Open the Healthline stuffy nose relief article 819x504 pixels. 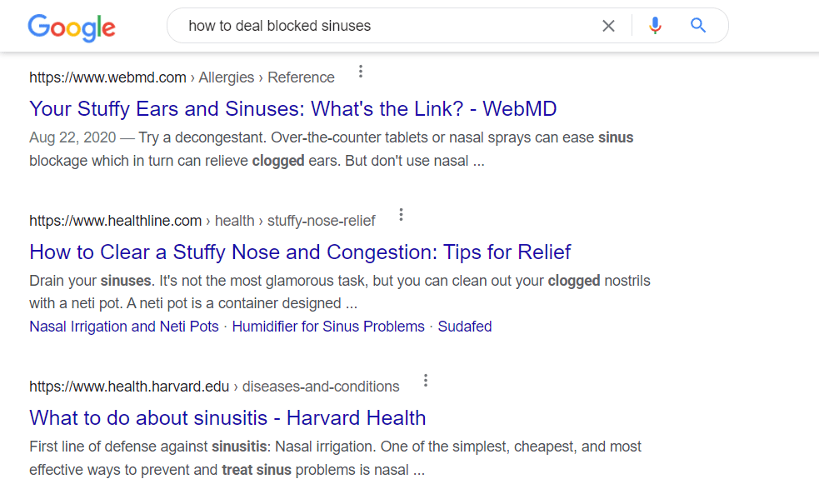300,252
